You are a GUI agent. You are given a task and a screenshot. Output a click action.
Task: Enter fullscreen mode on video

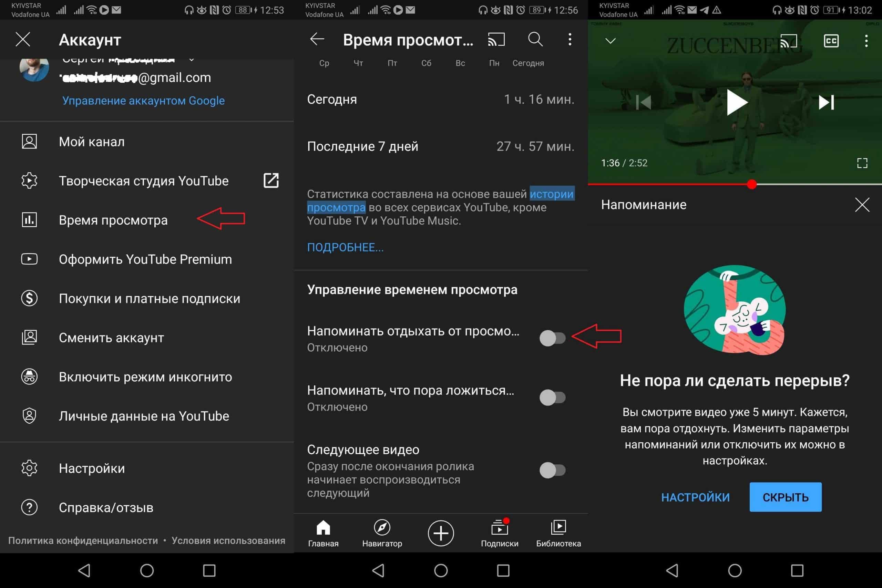(862, 163)
